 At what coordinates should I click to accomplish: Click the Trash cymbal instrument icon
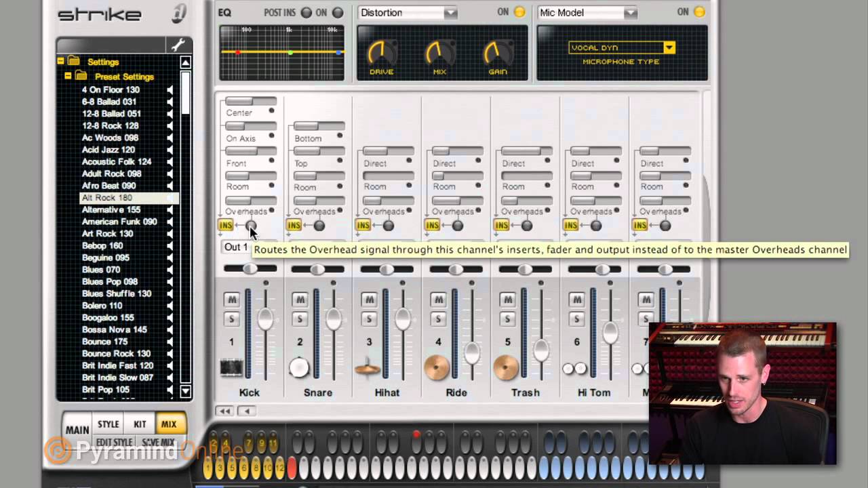507,368
